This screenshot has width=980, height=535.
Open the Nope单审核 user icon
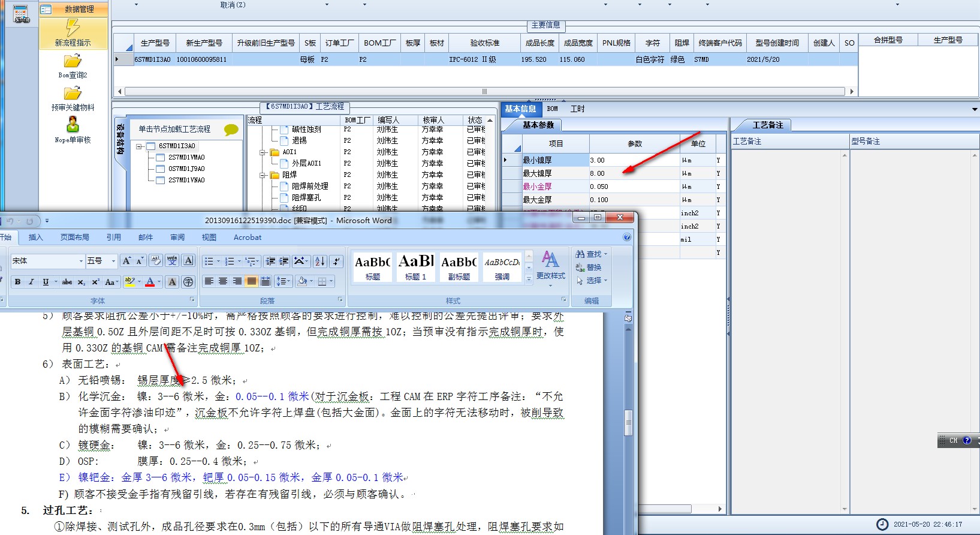coord(73,124)
